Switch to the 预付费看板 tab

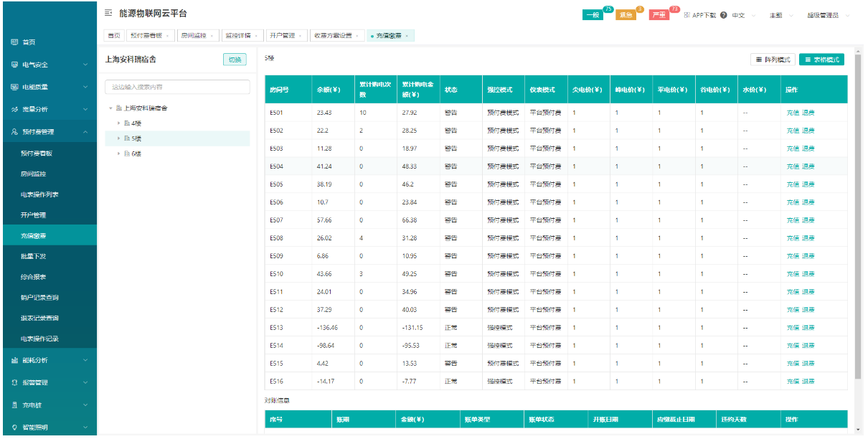coord(146,36)
